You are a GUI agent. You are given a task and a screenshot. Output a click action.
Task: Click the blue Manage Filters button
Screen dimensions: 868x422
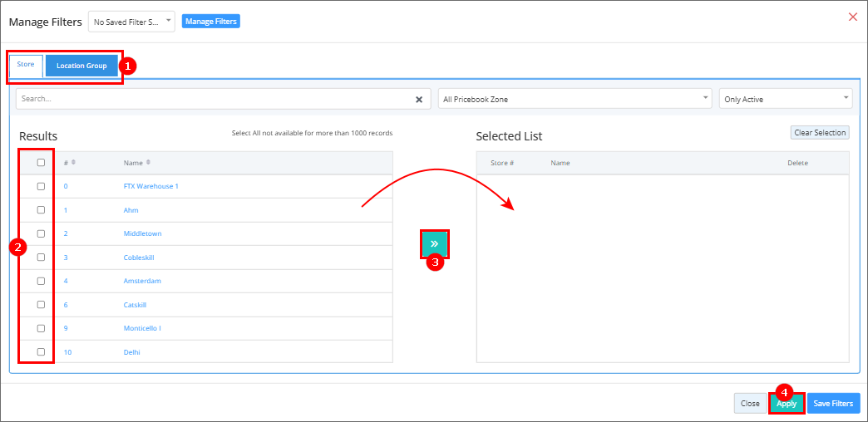pos(211,22)
